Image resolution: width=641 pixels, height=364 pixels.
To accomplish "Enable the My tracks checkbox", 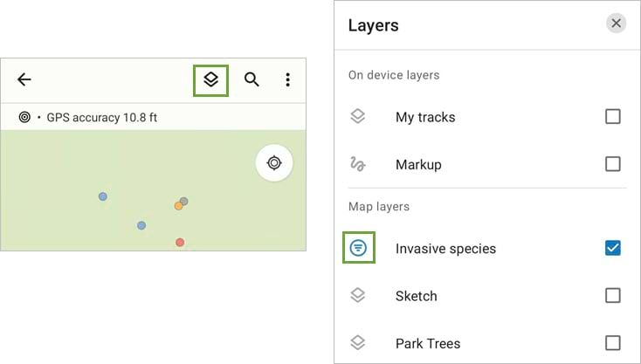I will 613,117.
